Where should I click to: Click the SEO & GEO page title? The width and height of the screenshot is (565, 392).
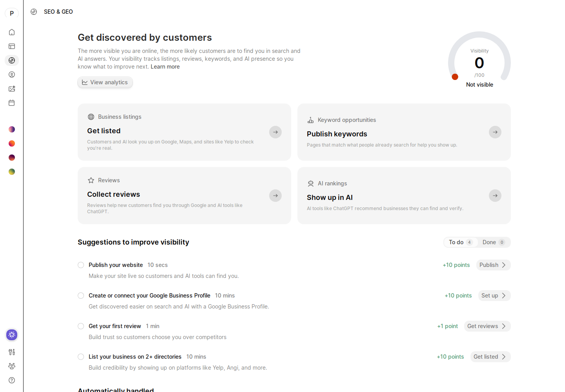[58, 12]
